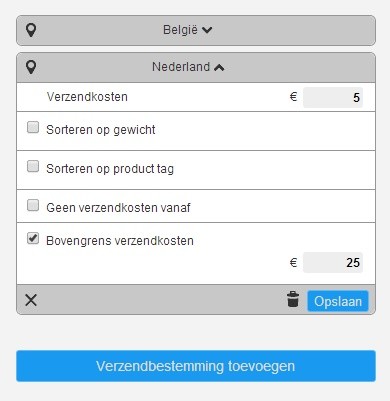Image resolution: width=390 pixels, height=401 pixels.
Task: Click the trash can delete icon
Action: pyautogui.click(x=293, y=299)
